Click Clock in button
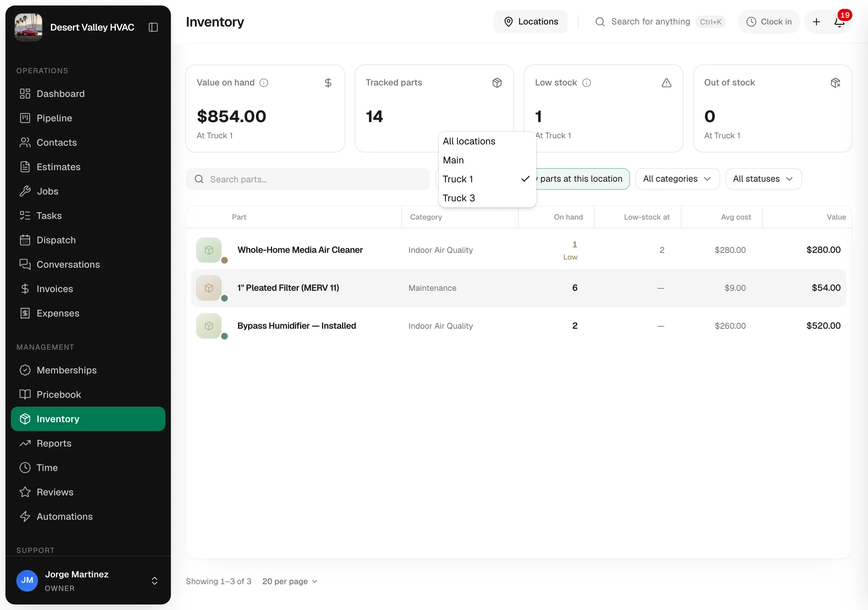The width and height of the screenshot is (868, 610). click(x=769, y=22)
